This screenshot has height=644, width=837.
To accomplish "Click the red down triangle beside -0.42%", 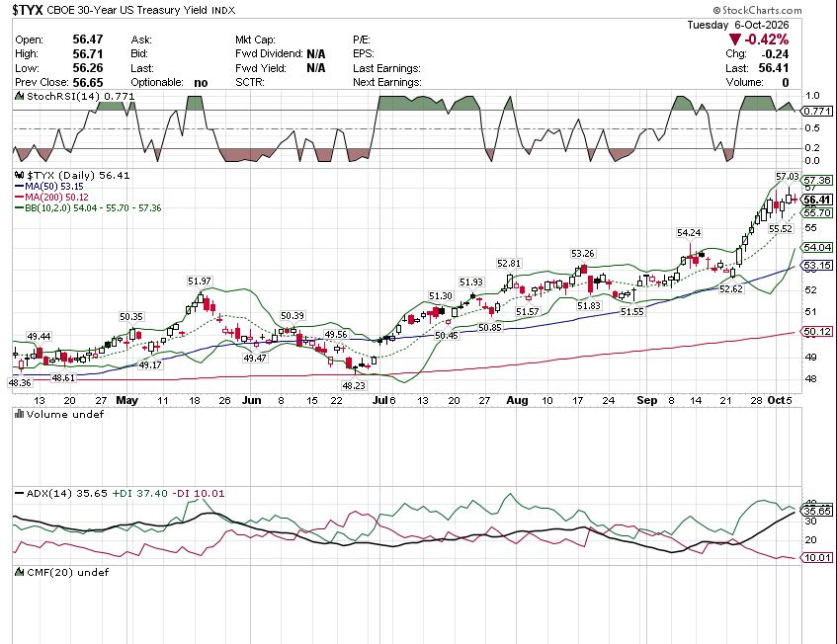I will tap(735, 40).
